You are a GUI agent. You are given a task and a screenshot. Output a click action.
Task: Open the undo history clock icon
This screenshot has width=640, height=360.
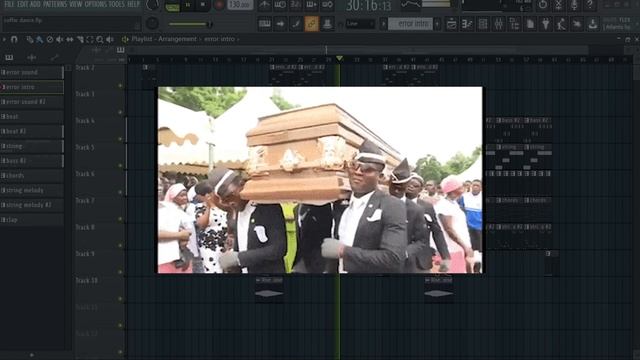pos(542,5)
